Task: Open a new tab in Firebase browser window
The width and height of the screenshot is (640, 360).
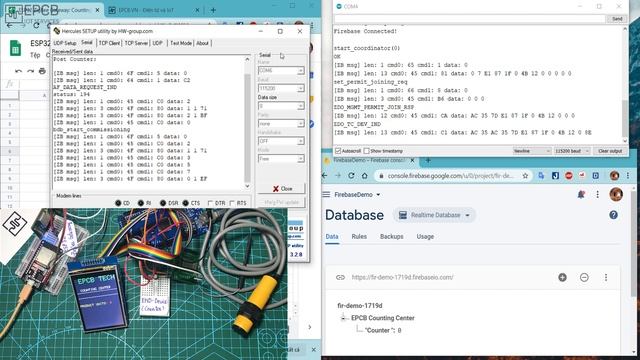Action: click(x=428, y=160)
